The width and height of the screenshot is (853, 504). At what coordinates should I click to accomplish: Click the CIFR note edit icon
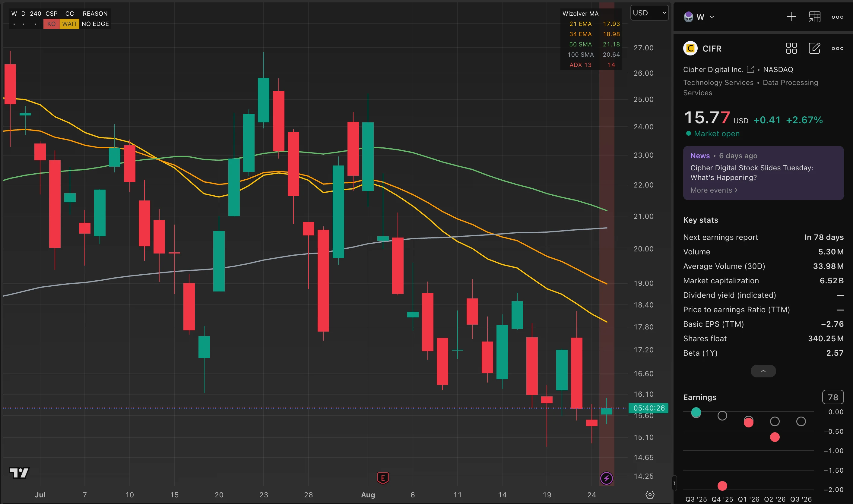pos(814,48)
